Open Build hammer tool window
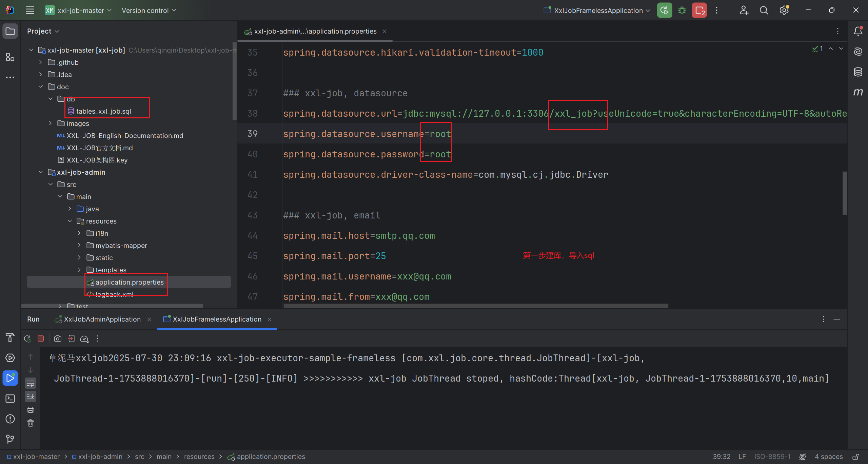Image resolution: width=868 pixels, height=464 pixels. point(10,337)
